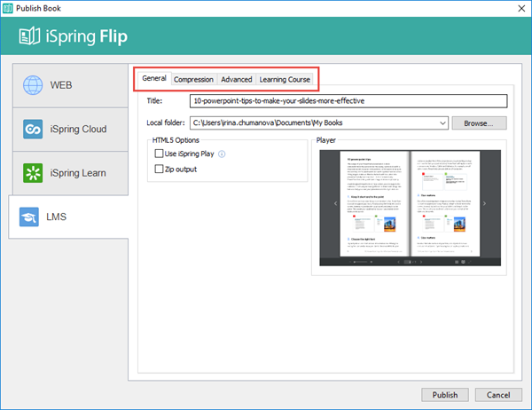Enable Use iSpring Play checkbox

pos(159,154)
